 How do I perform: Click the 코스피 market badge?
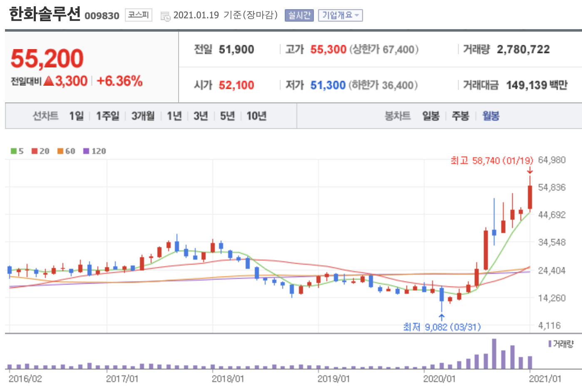[138, 15]
